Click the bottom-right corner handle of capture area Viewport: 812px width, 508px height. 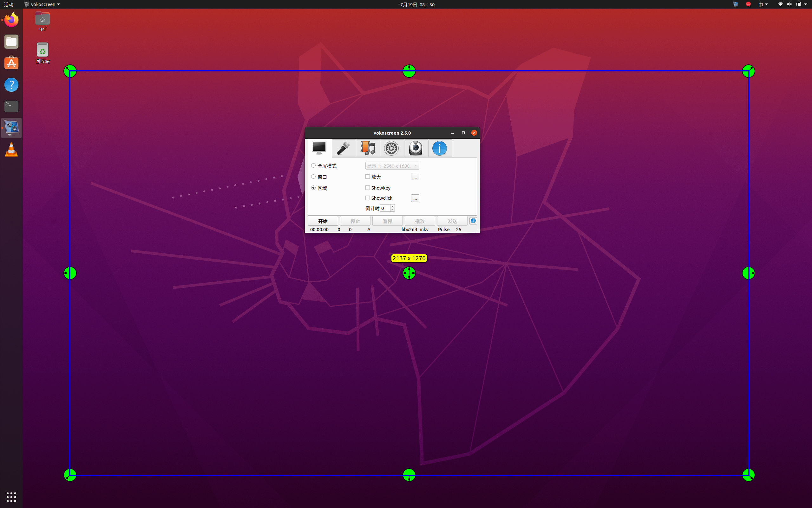click(x=748, y=475)
